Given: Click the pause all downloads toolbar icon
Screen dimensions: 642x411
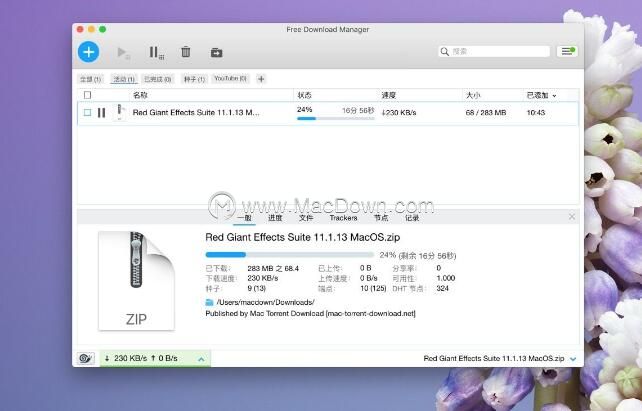Looking at the screenshot, I should (x=156, y=53).
